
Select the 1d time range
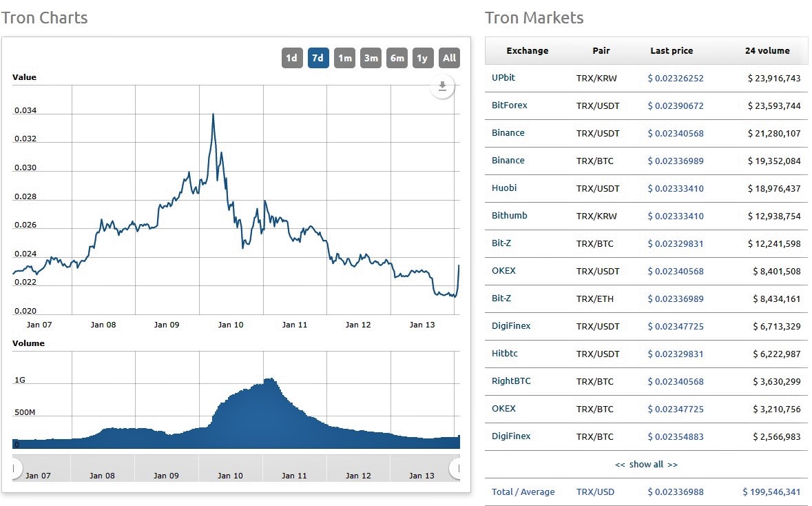292,58
